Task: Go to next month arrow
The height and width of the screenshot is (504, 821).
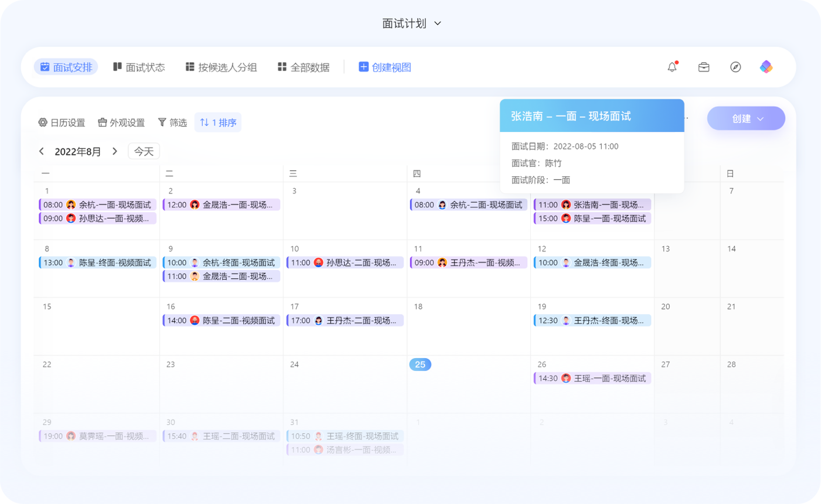Action: [x=115, y=151]
